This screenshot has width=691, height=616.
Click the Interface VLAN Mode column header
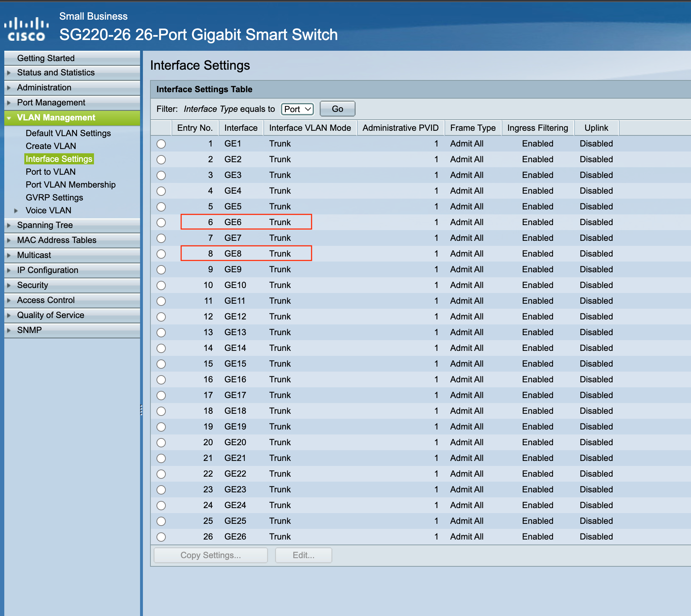coord(310,128)
